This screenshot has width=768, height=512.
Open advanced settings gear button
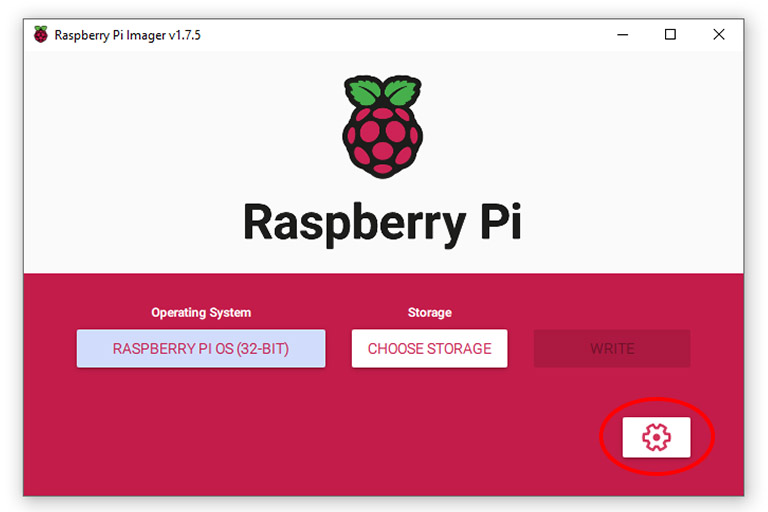(x=656, y=437)
